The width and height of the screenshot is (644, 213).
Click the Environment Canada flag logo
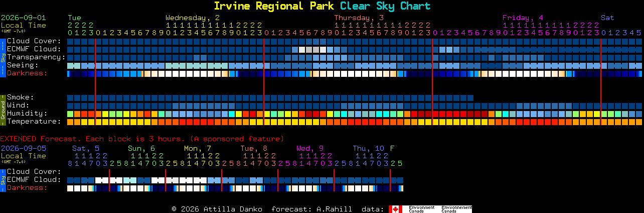pos(430,209)
